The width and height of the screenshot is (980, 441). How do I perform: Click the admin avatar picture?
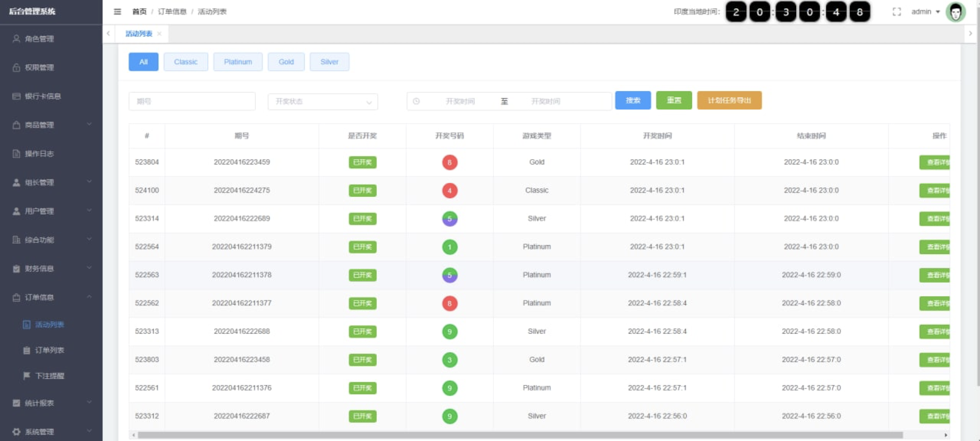pos(955,12)
